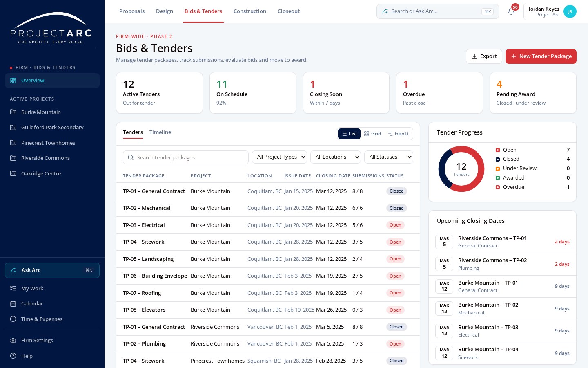This screenshot has width=588, height=368.
Task: Open the Proposals tab
Action: pos(132,11)
